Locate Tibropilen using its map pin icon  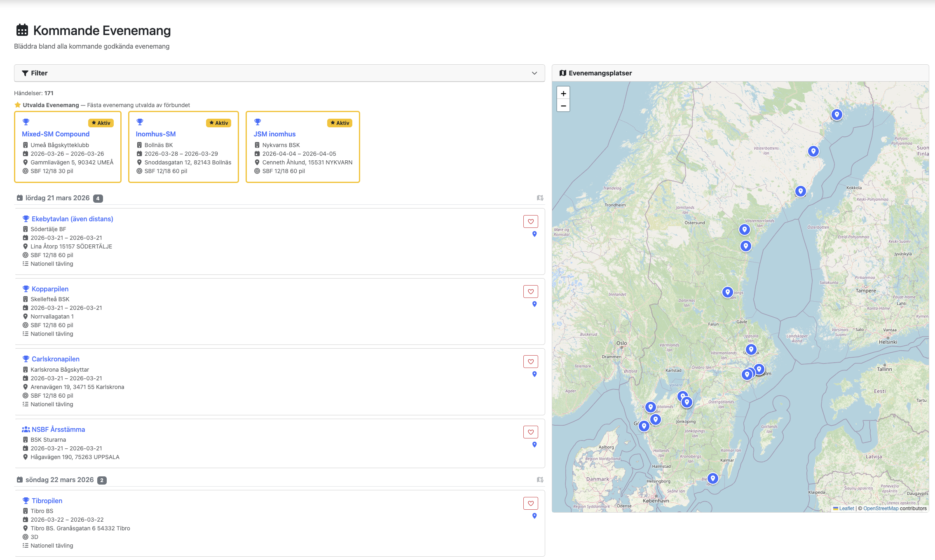534,516
